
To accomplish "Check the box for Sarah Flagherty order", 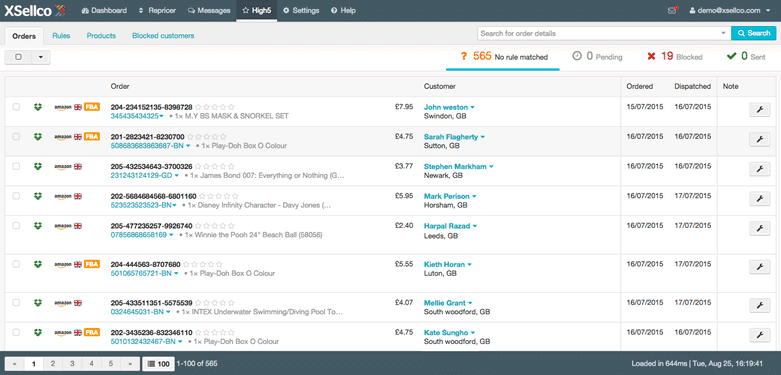I will click(x=16, y=136).
